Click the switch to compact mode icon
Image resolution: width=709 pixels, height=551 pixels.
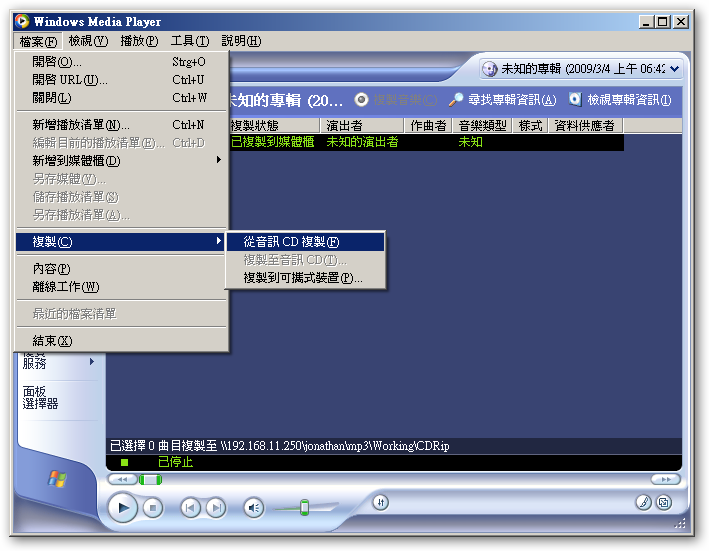pyautogui.click(x=664, y=502)
